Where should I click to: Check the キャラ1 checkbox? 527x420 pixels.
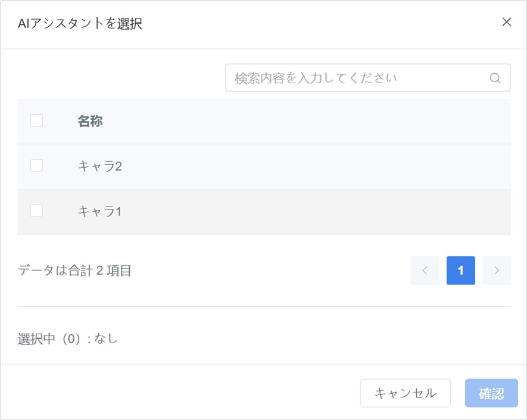pyautogui.click(x=37, y=211)
